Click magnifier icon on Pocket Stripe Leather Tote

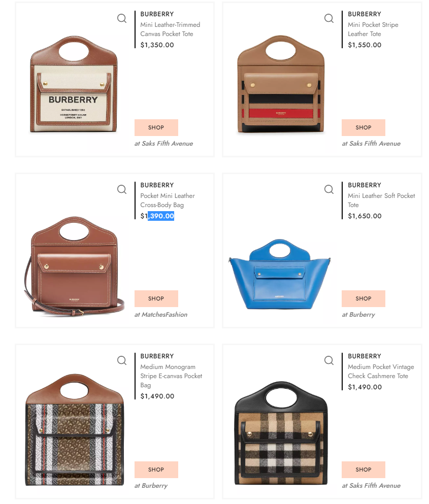pos(328,18)
